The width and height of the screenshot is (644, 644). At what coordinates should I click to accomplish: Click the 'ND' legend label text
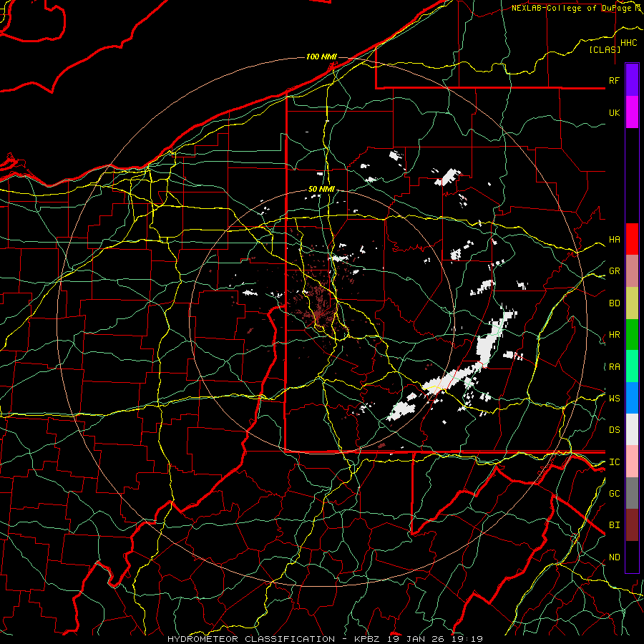[x=614, y=557]
